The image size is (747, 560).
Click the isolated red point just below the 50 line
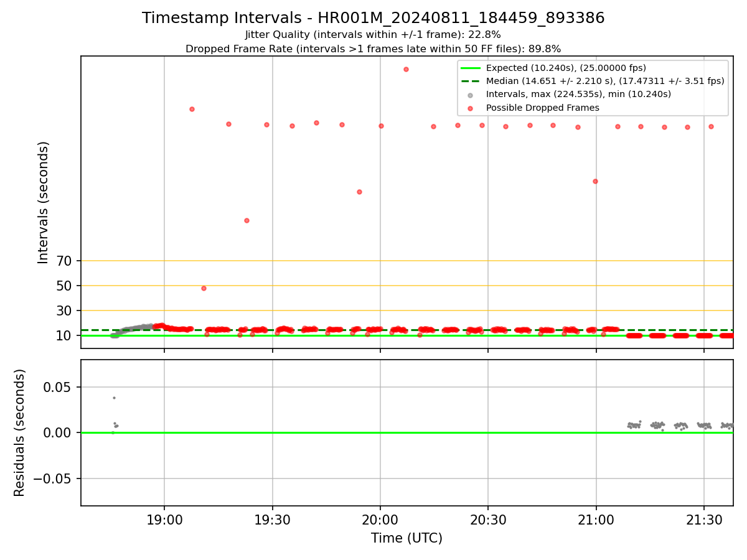[204, 288]
